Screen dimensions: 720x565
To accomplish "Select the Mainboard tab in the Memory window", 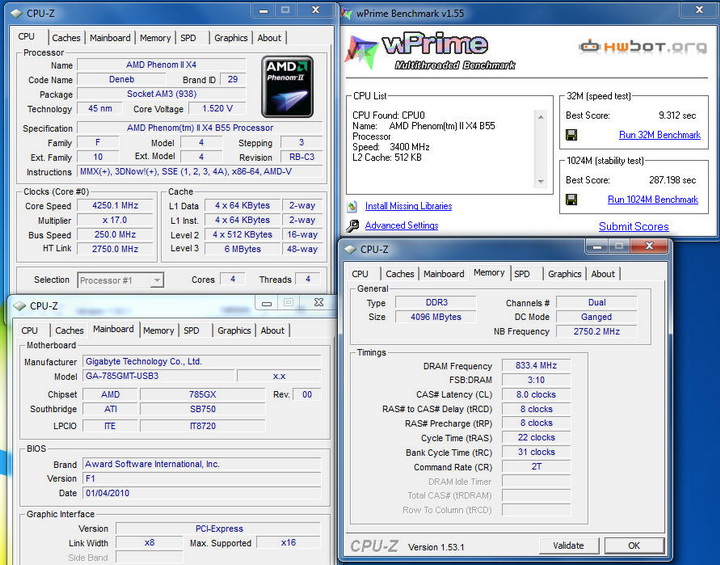I will [x=444, y=274].
